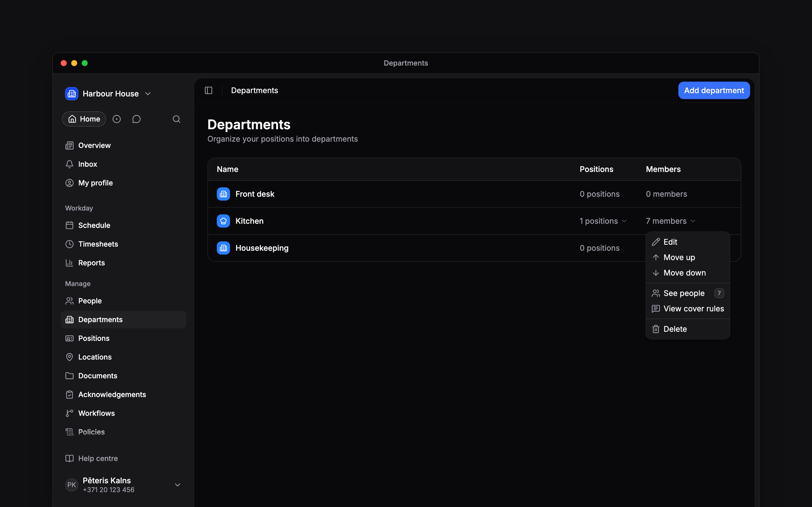812x507 pixels.
Task: Click the Kitchen chef hat icon
Action: coord(223,221)
